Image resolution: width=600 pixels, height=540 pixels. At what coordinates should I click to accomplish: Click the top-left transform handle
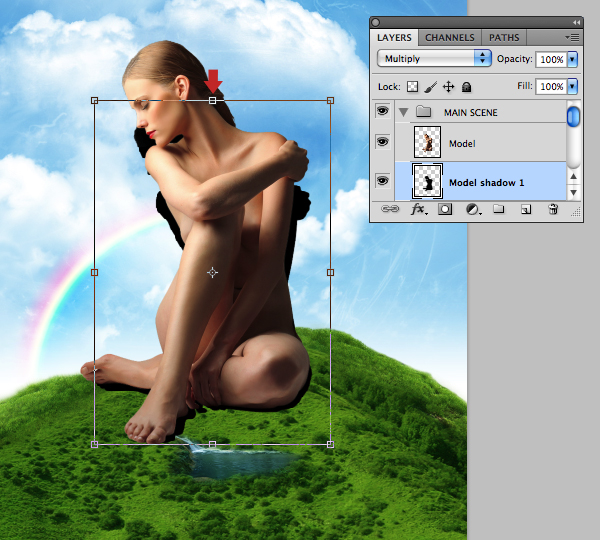pos(95,101)
